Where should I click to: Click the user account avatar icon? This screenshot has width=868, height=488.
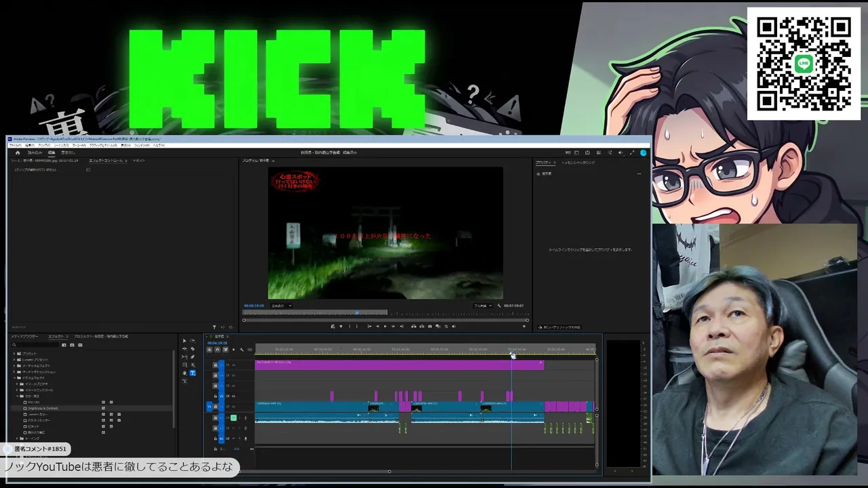643,152
